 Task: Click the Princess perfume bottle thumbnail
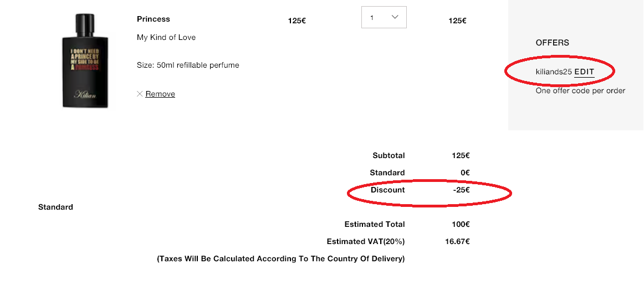click(x=84, y=60)
